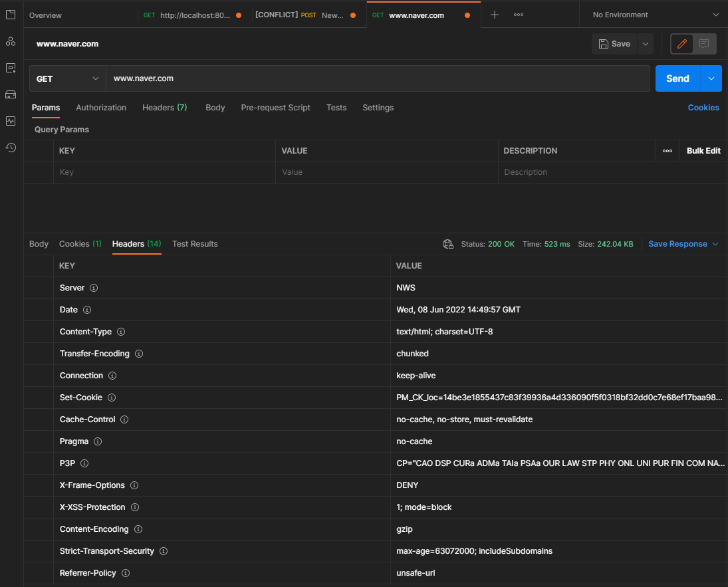Open the Monitors sidebar icon
The width and height of the screenshot is (728, 587).
(x=11, y=121)
